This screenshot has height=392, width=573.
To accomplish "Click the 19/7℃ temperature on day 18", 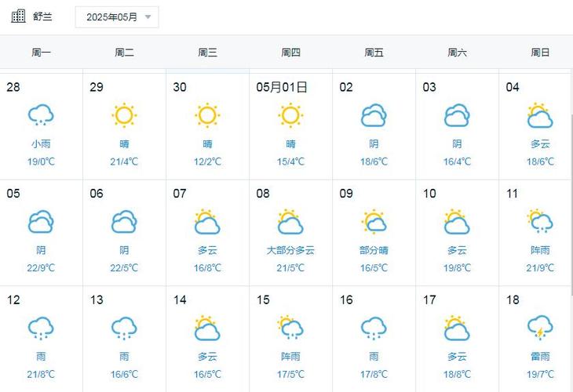I will (x=540, y=374).
